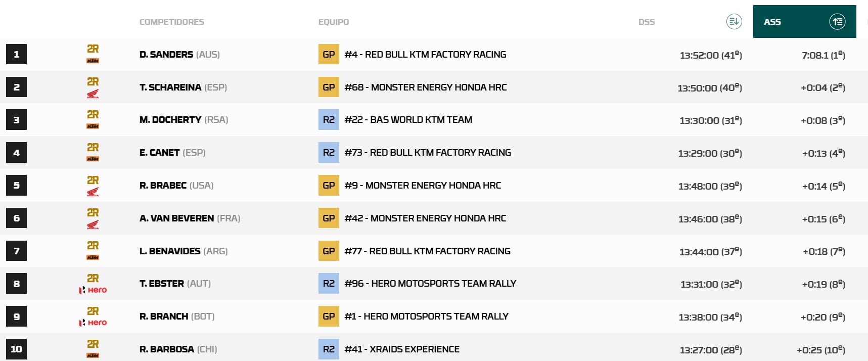Click the KTM logo in L. Benavides row

click(x=93, y=257)
